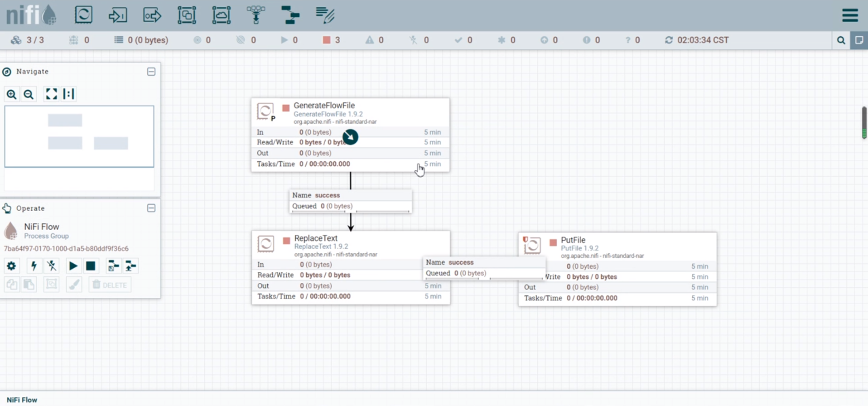Select the GenerateFlowFile processor title
868x406 pixels.
(x=324, y=106)
